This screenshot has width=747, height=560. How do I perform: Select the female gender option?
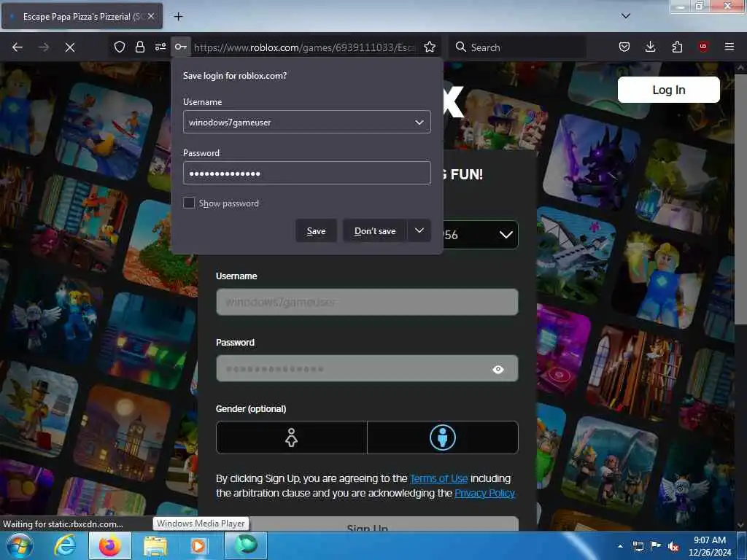pos(291,437)
